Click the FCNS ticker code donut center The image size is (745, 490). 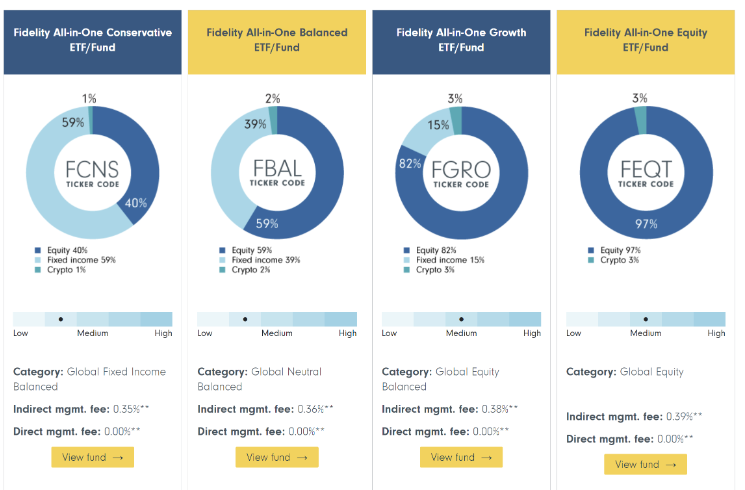point(93,173)
